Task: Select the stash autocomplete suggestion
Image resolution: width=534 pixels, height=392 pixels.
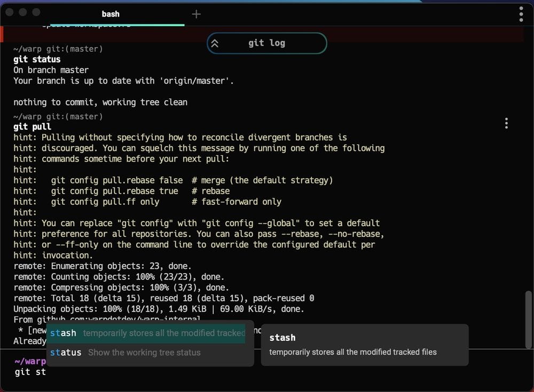Action: pyautogui.click(x=146, y=333)
